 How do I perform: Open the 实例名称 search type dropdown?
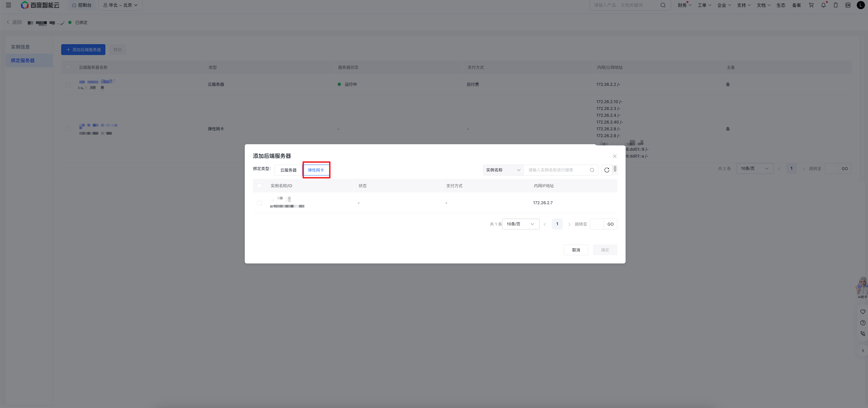(x=503, y=170)
